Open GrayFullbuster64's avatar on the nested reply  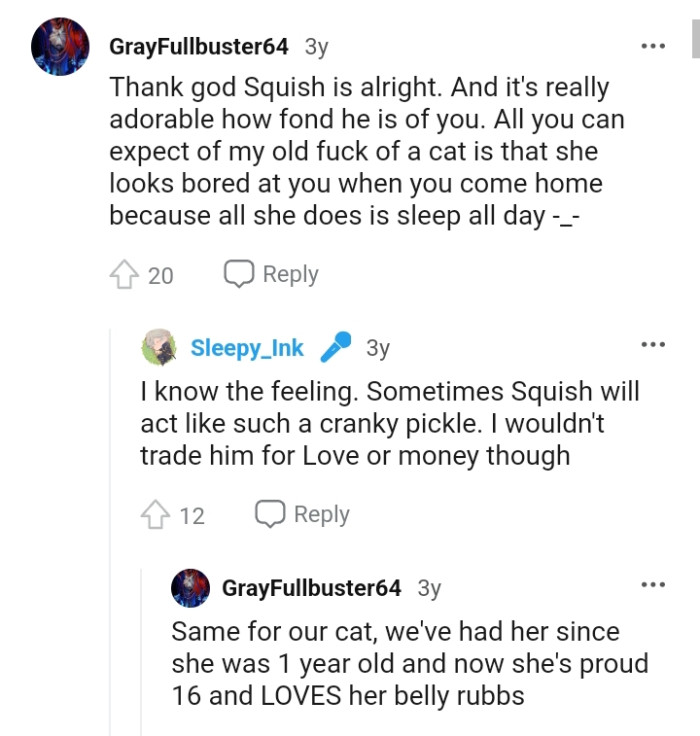click(x=191, y=587)
